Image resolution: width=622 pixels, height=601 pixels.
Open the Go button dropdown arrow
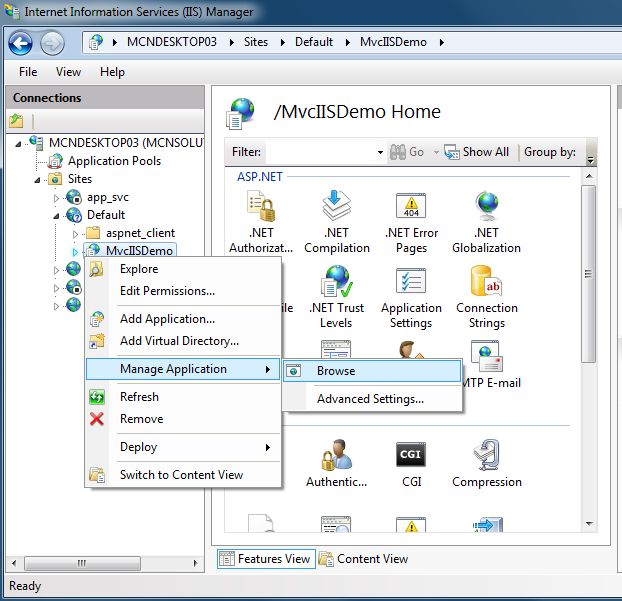click(x=436, y=152)
